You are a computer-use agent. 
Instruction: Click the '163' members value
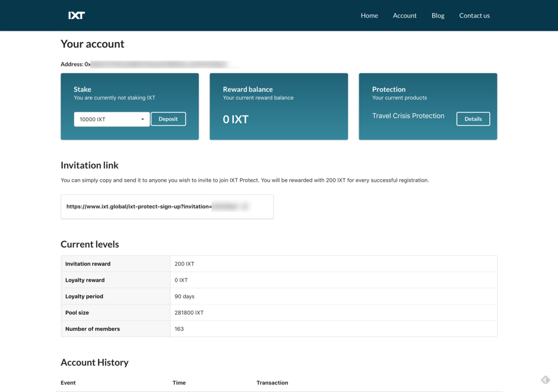(179, 329)
